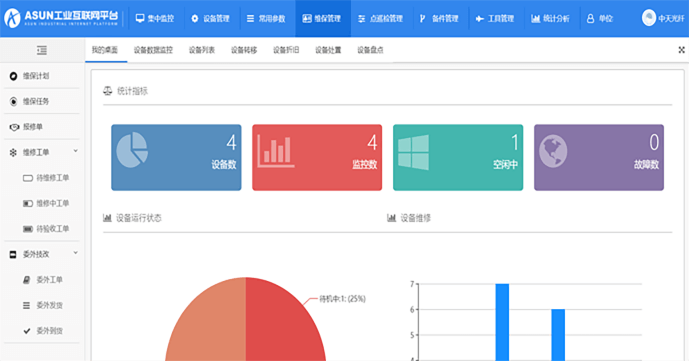689x362 pixels.
Task: Click the 设备数 label on the blue card
Action: click(224, 165)
